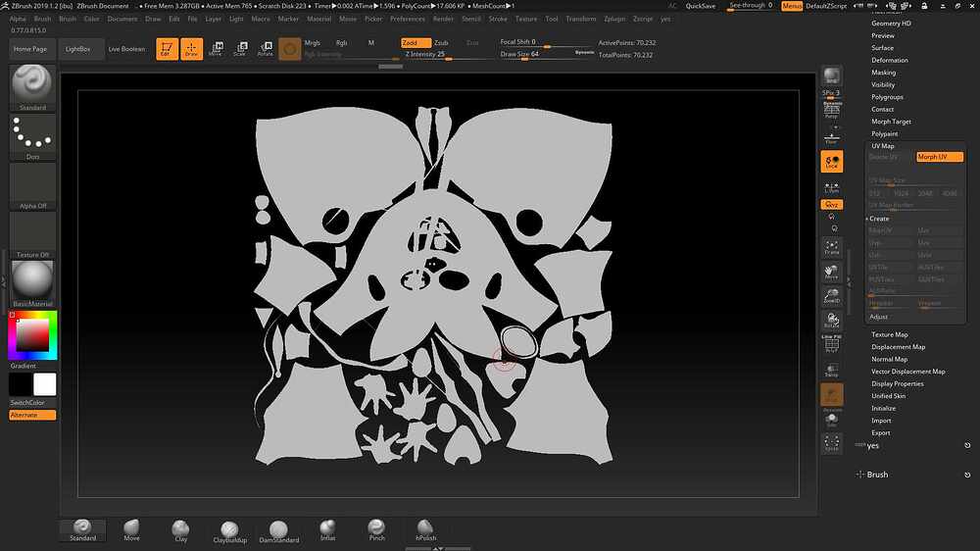Pick the ClayBuildup brush

(x=229, y=531)
